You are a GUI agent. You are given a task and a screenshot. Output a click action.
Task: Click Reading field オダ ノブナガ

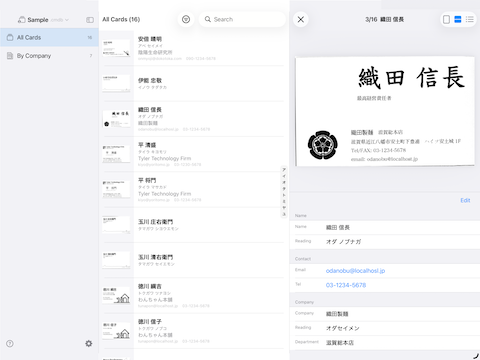385,242
